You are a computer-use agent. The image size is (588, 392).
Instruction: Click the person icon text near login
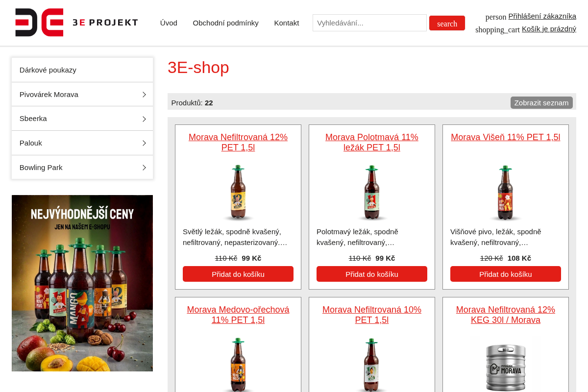496,17
